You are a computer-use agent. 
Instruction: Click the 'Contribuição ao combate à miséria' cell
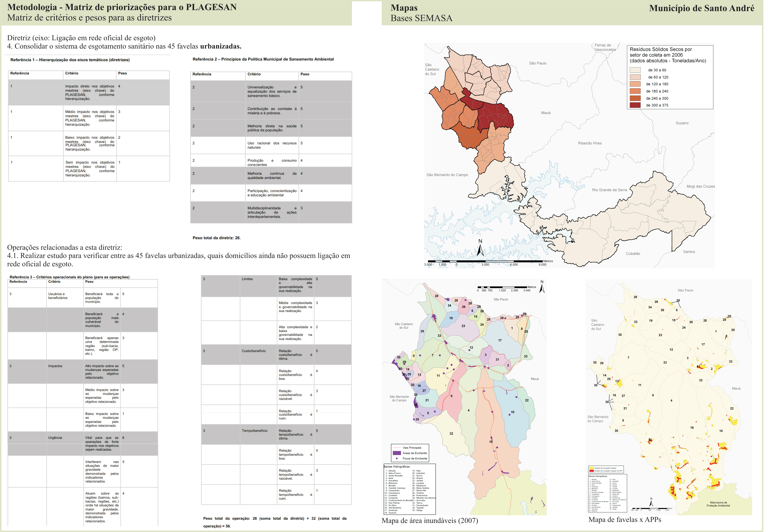point(272,111)
